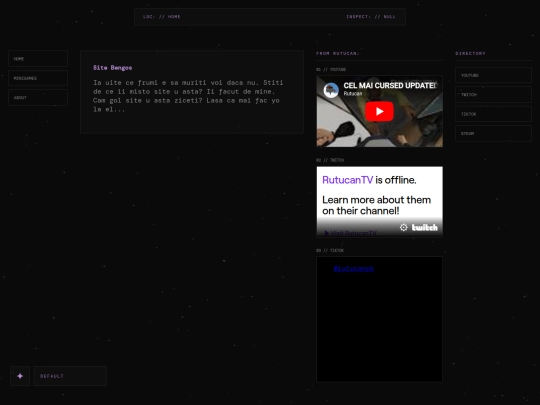
Task: Click the Rutucan channel avatar on video
Action: coord(331,90)
